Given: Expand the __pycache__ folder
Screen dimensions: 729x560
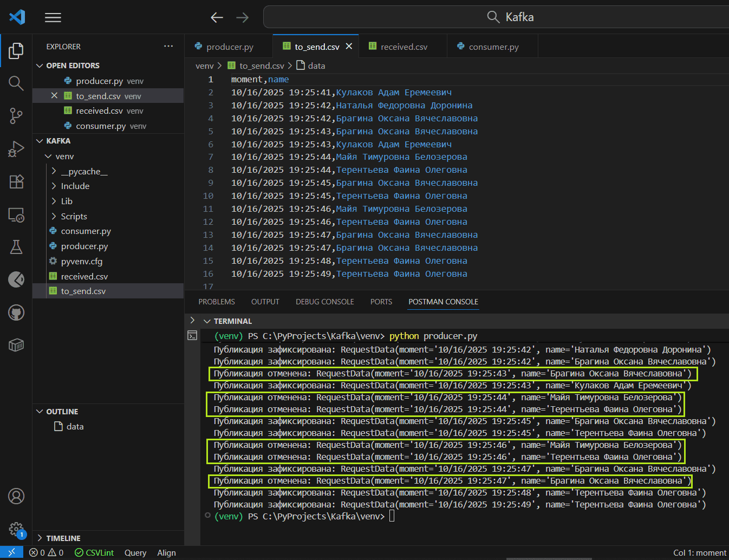Looking at the screenshot, I should (x=84, y=171).
